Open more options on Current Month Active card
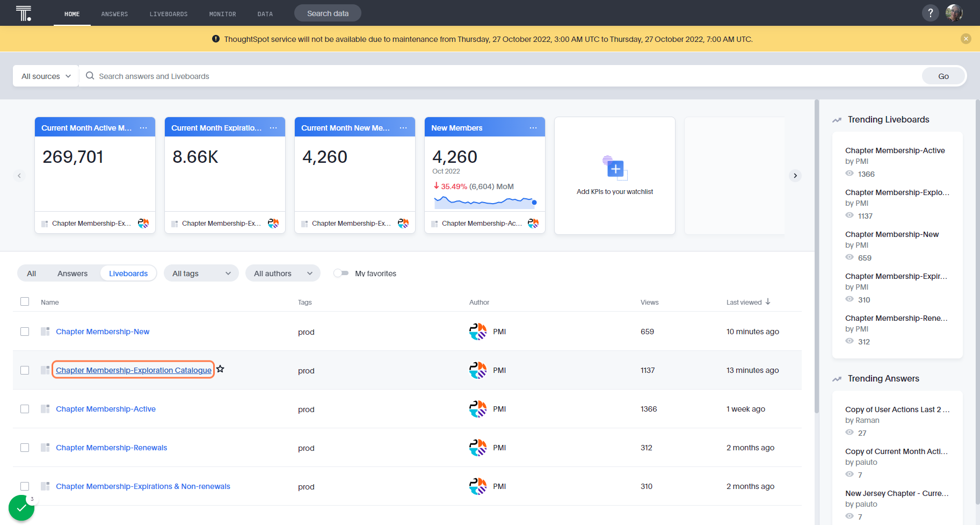This screenshot has width=980, height=525. point(143,128)
